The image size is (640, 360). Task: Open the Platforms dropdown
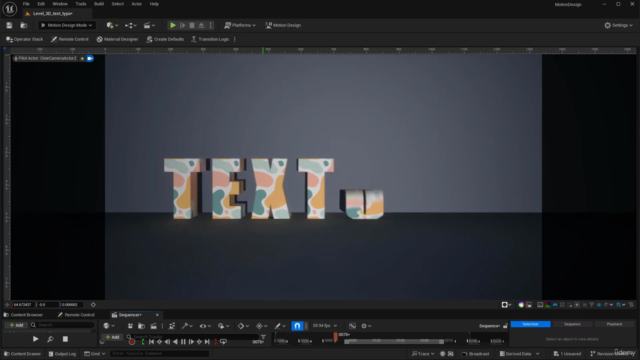tap(240, 25)
